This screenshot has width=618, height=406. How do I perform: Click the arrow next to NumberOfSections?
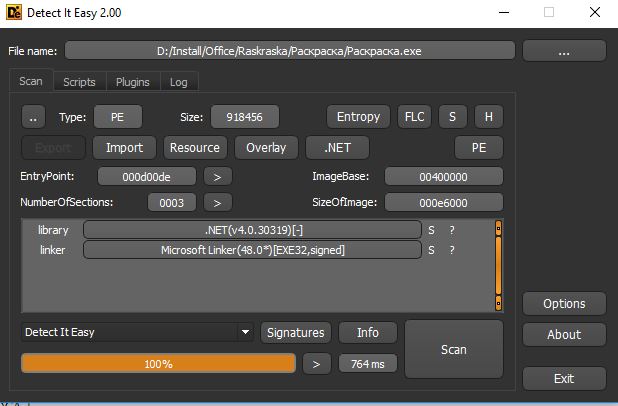click(218, 203)
